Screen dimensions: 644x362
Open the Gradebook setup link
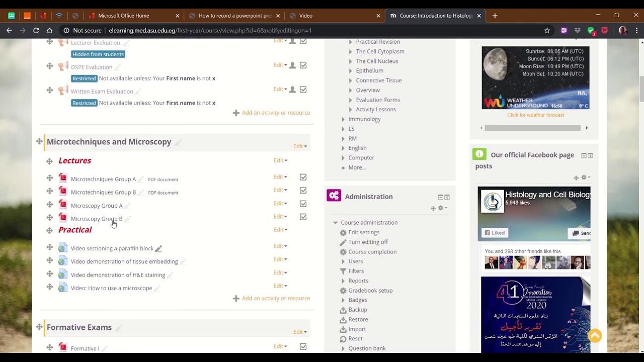click(370, 290)
